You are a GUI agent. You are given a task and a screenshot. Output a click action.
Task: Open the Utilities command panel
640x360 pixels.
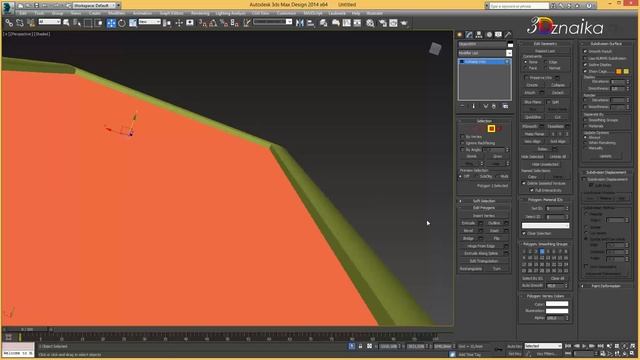click(508, 35)
